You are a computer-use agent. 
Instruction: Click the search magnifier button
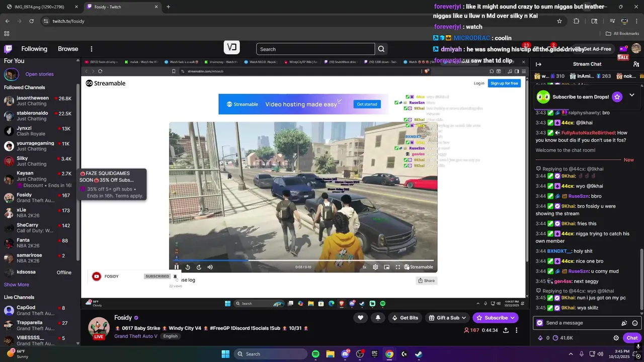coord(381,49)
